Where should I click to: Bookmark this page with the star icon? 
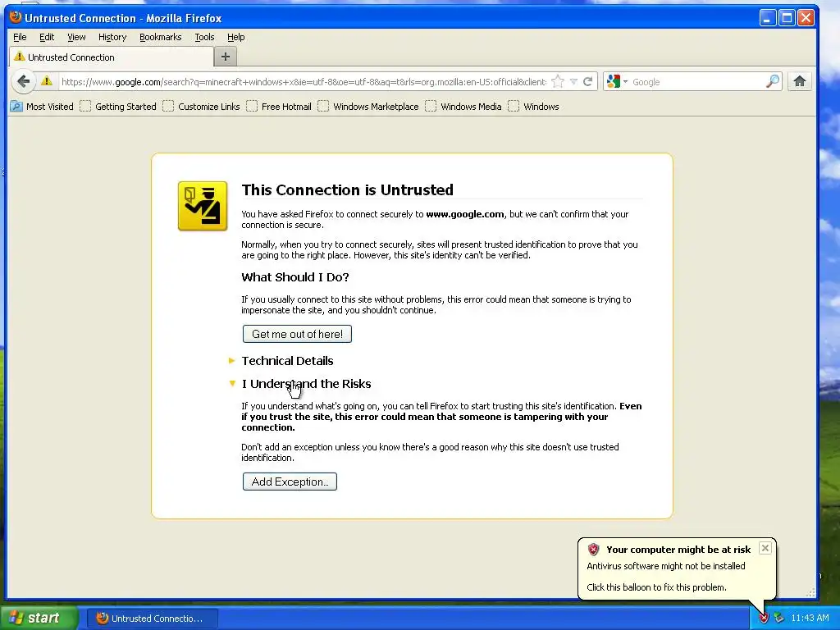pos(558,81)
